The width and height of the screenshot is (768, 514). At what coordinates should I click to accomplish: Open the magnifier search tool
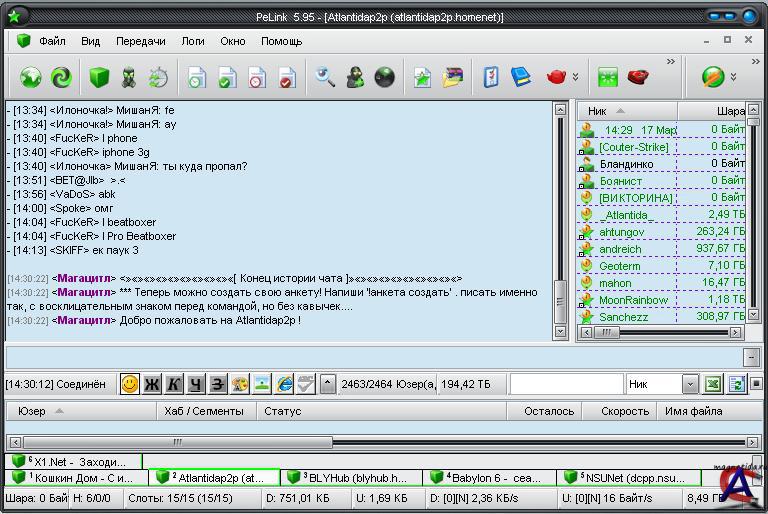(x=325, y=77)
